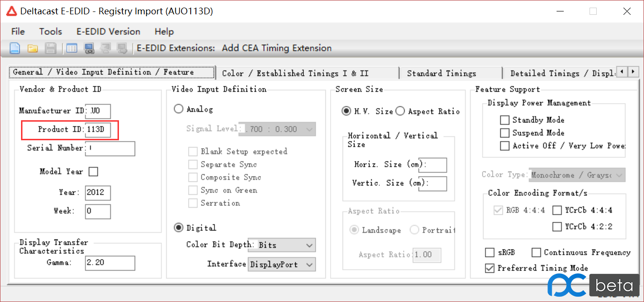The width and height of the screenshot is (644, 302).
Task: Click the grayed monitor icon beside E-EDID Extensions
Action: [122, 48]
